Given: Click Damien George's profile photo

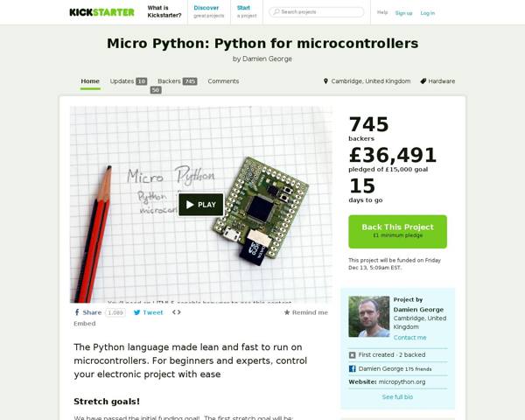Looking at the screenshot, I should (368, 316).
